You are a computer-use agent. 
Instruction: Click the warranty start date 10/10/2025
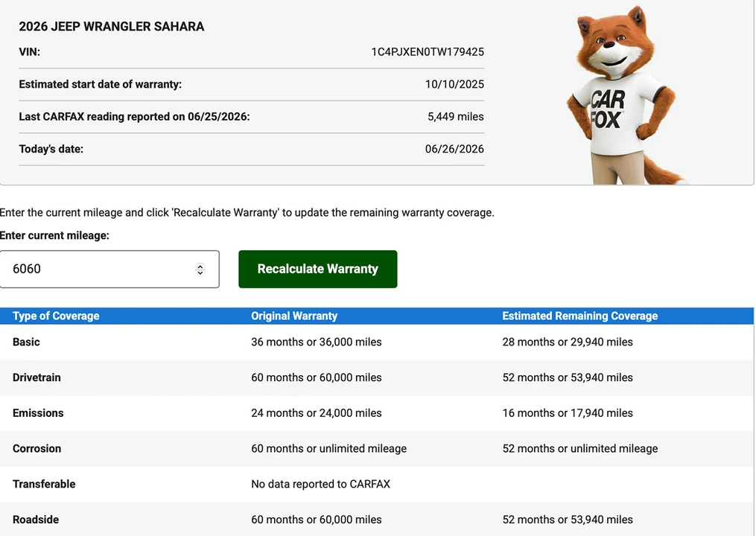point(454,84)
